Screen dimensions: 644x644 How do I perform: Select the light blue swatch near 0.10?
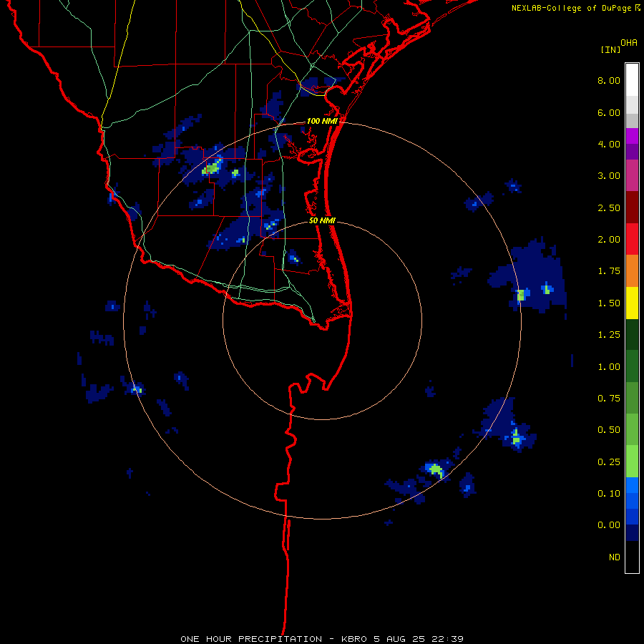[632, 485]
